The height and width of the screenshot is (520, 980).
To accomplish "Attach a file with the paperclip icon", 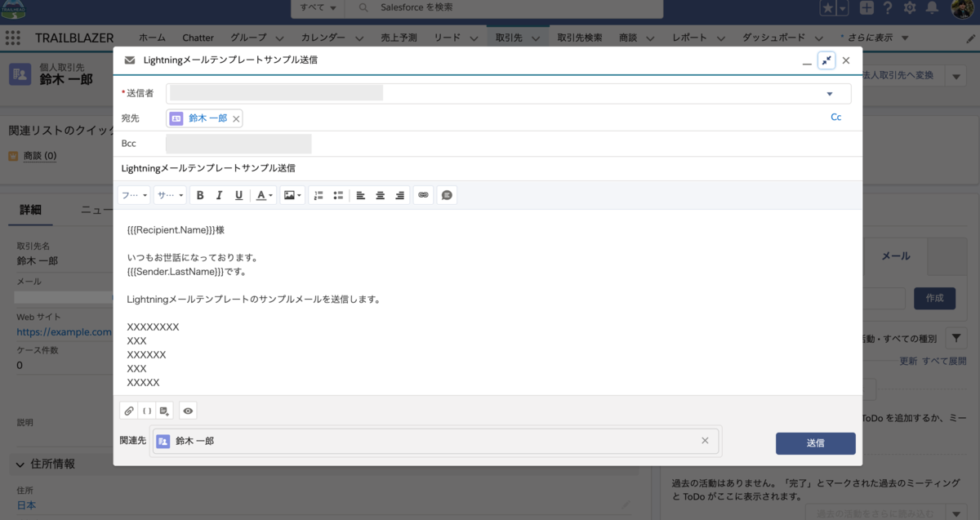I will 129,411.
